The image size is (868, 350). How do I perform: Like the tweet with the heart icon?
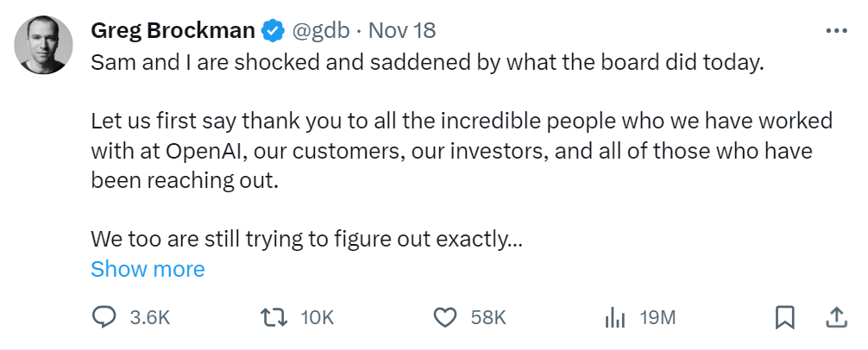pos(444,317)
